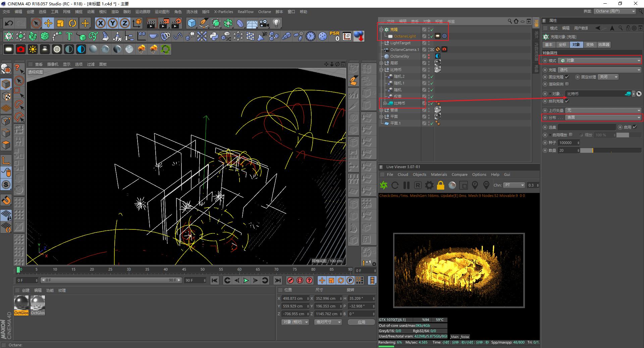Image resolution: width=644 pixels, height=348 pixels.
Task: Click the Undo arrow icon
Action: coord(9,23)
